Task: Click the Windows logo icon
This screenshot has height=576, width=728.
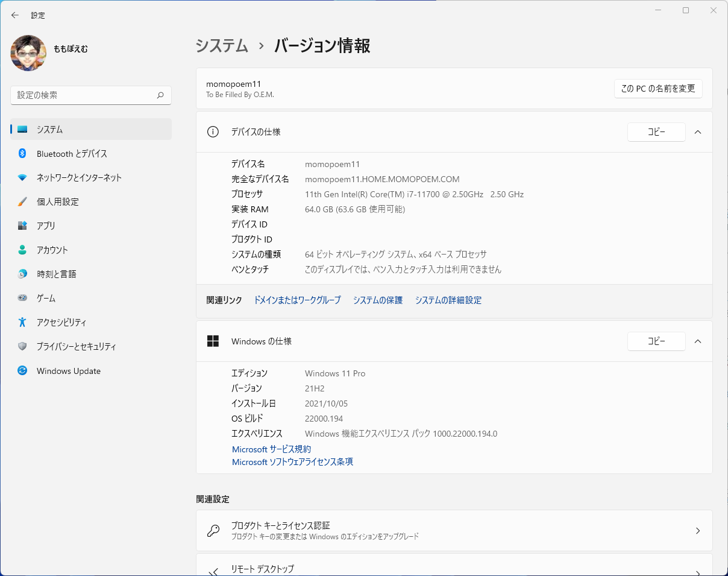Action: pyautogui.click(x=213, y=341)
